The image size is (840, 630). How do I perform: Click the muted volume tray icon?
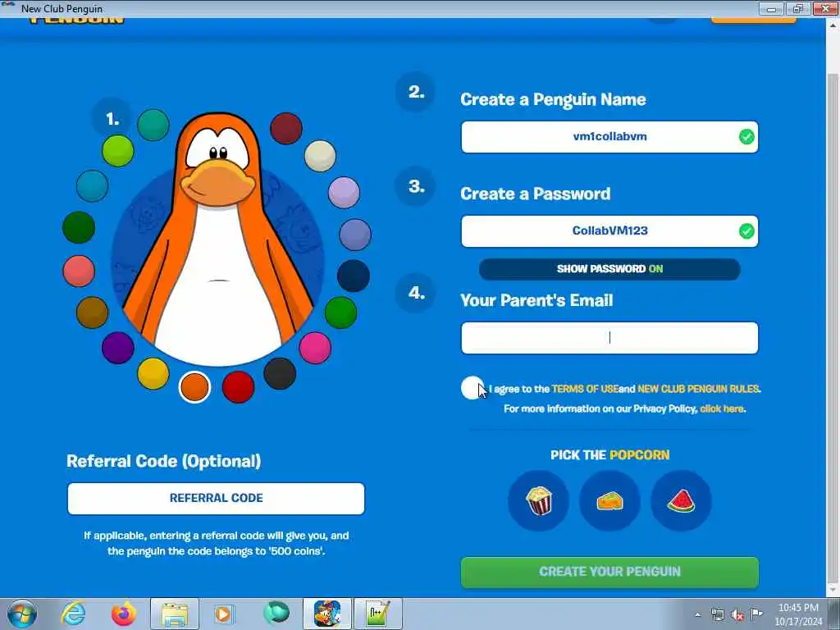(x=737, y=615)
